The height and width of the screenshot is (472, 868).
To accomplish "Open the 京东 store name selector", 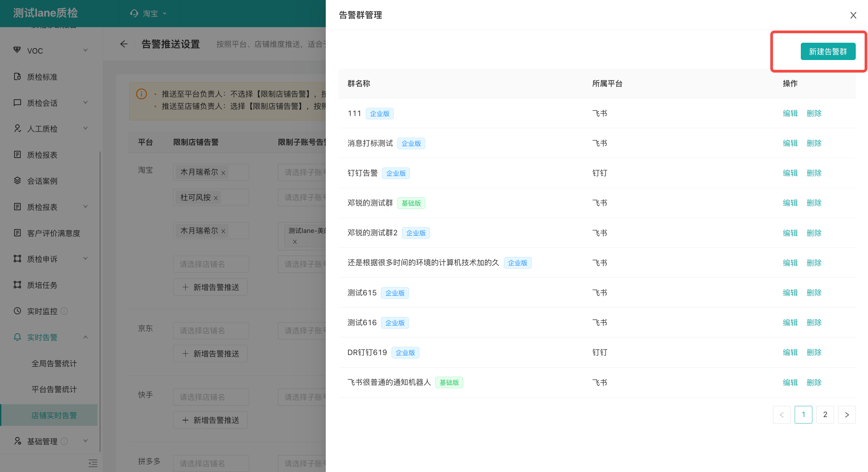I will (x=211, y=331).
